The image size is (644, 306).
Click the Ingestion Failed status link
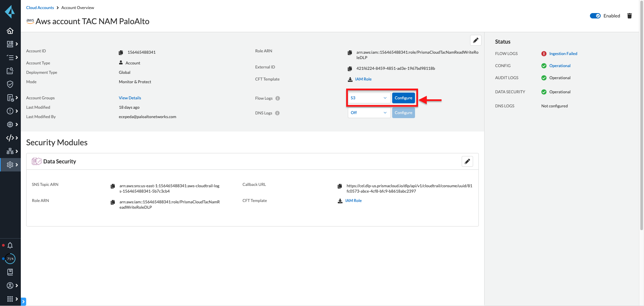pyautogui.click(x=563, y=54)
